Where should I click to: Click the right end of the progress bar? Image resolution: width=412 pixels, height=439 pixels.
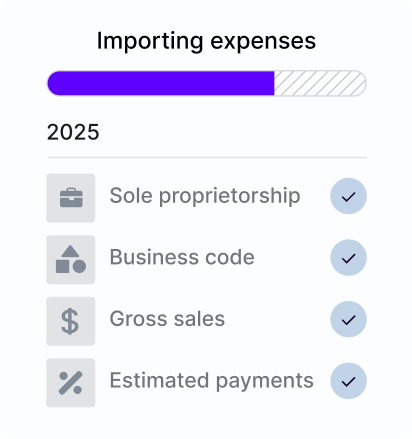(361, 83)
